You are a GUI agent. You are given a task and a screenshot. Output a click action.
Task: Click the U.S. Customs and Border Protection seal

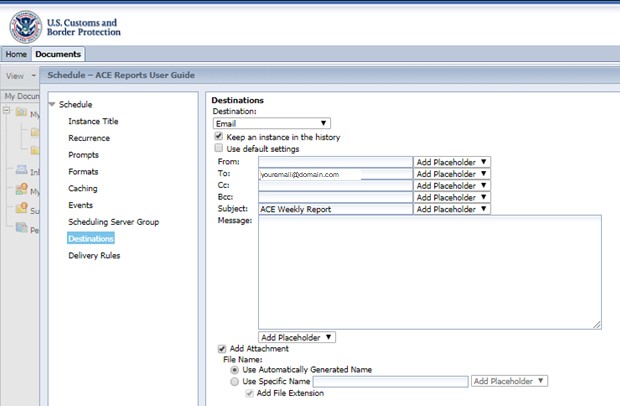[24, 25]
